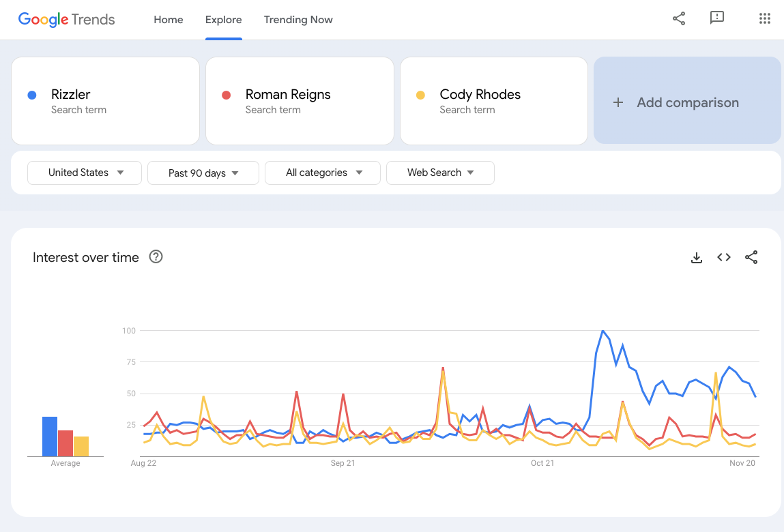Click the 100 y-axis label
Viewport: 784px width, 532px height.
pos(129,331)
